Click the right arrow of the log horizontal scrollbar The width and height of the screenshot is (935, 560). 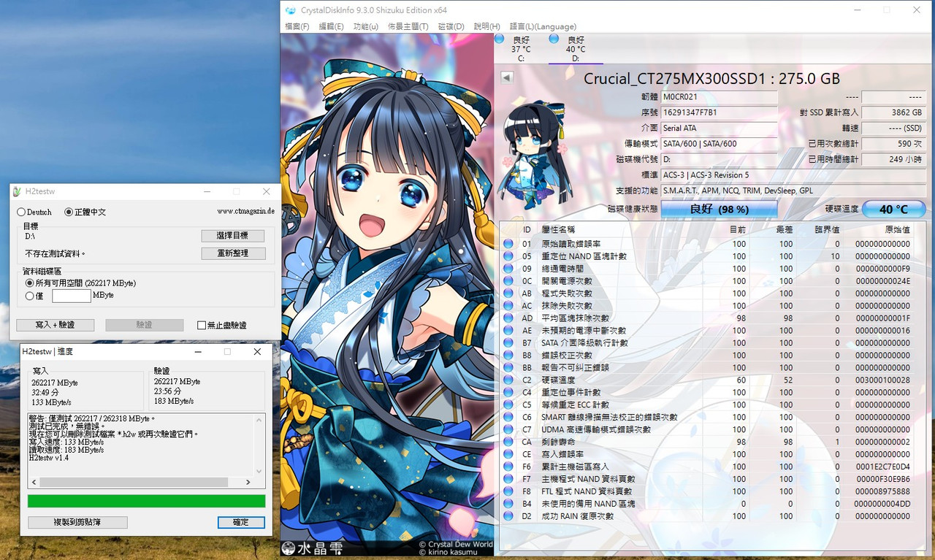pyautogui.click(x=248, y=483)
